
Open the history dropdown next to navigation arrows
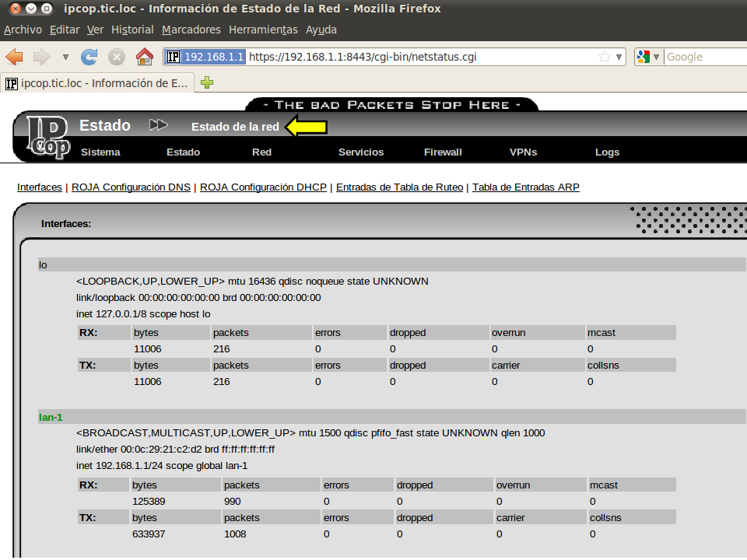pos(65,57)
